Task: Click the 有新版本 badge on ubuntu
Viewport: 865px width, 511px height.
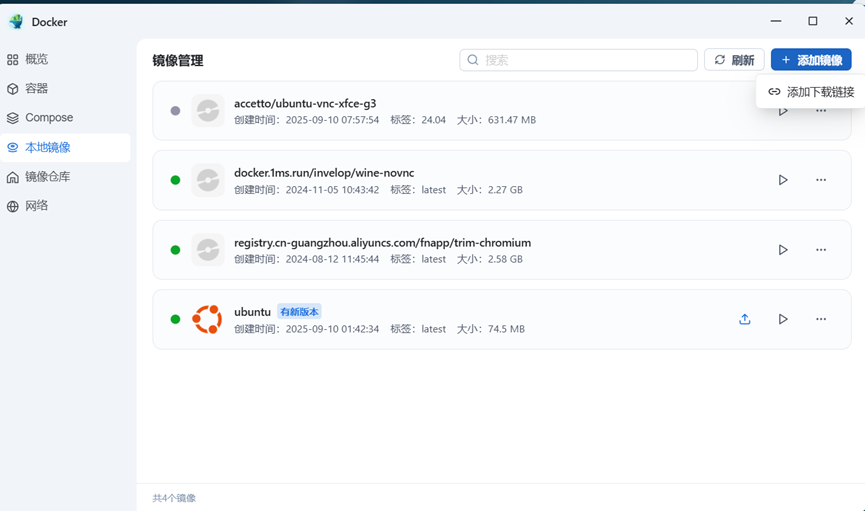Action: [299, 312]
